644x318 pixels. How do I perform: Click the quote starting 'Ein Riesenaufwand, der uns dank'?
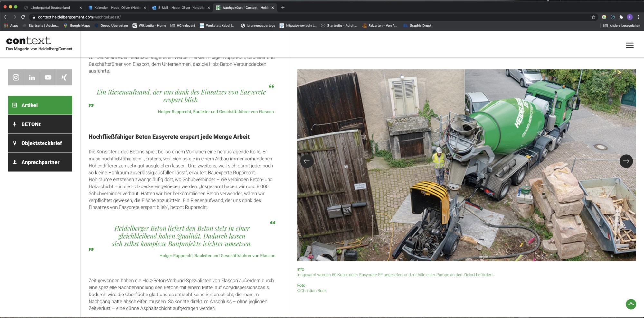181,96
